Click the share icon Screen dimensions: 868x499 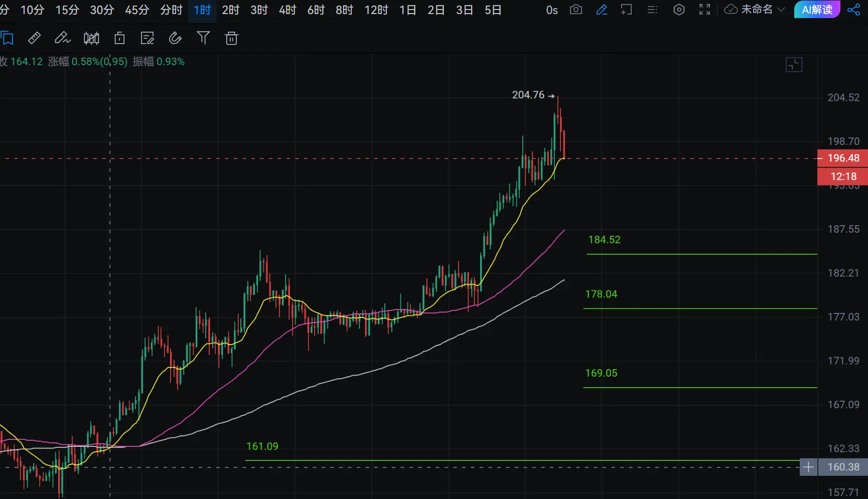point(853,10)
